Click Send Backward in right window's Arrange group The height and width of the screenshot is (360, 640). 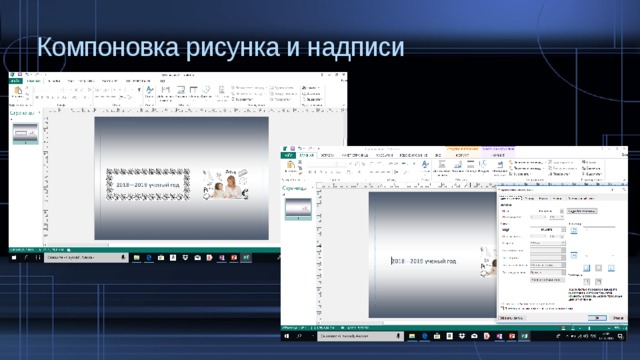[x=526, y=168]
